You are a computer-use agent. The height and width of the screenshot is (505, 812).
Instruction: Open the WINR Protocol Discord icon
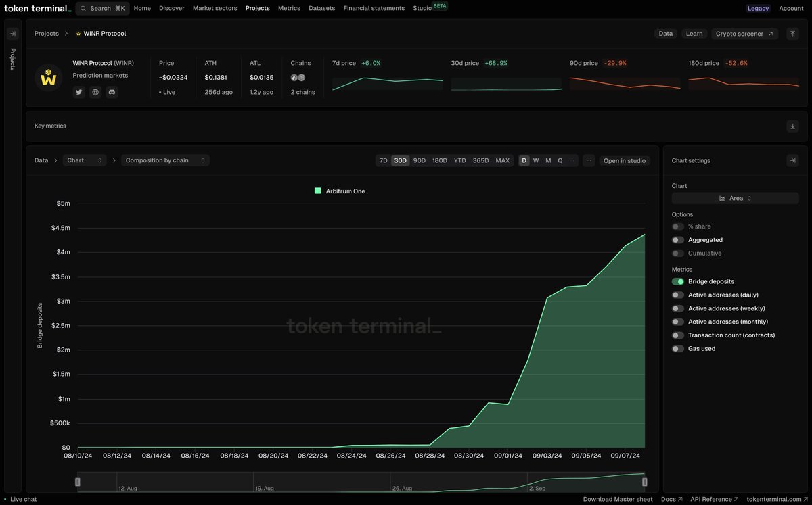(111, 91)
